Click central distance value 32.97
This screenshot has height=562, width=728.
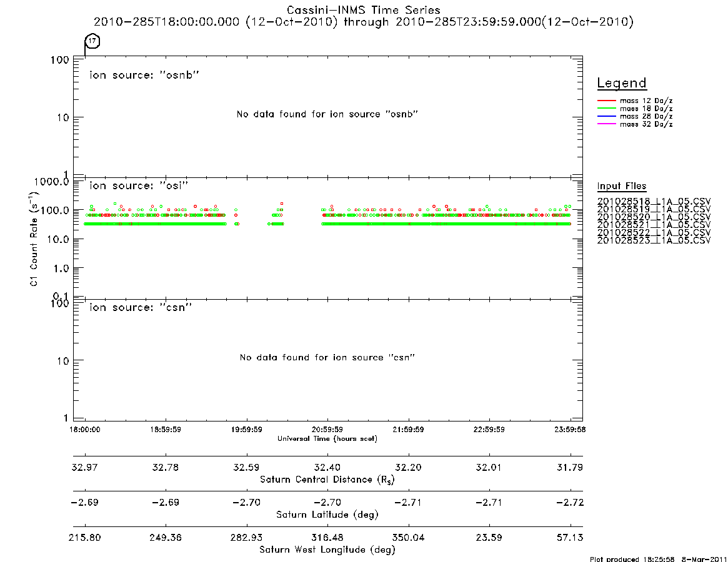point(85,467)
